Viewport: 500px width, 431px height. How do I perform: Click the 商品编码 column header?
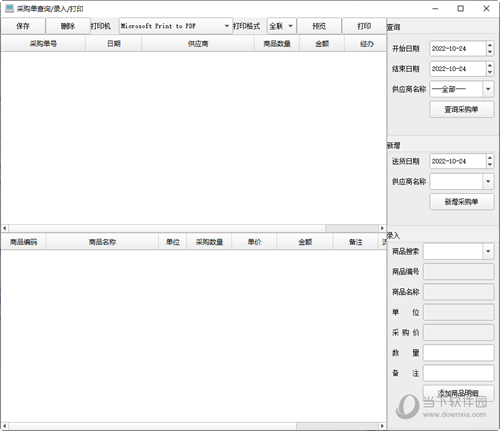click(x=23, y=242)
